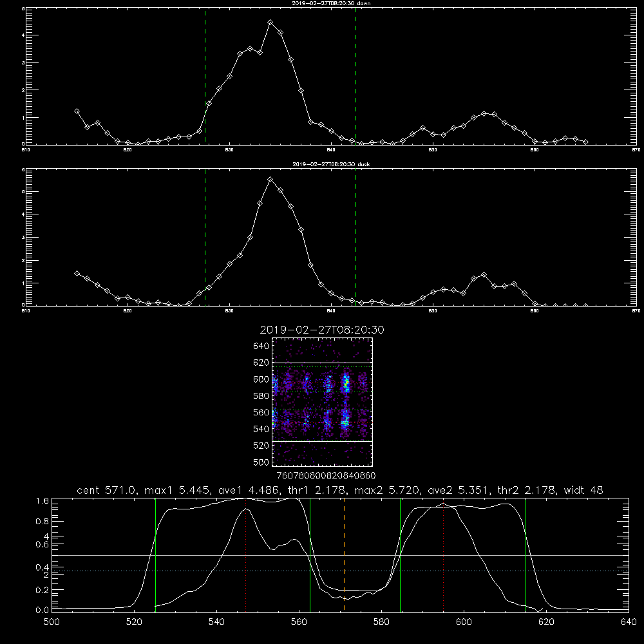Click the x-axis label 500 of the bottom plot
The image size is (644, 644).
click(52, 622)
